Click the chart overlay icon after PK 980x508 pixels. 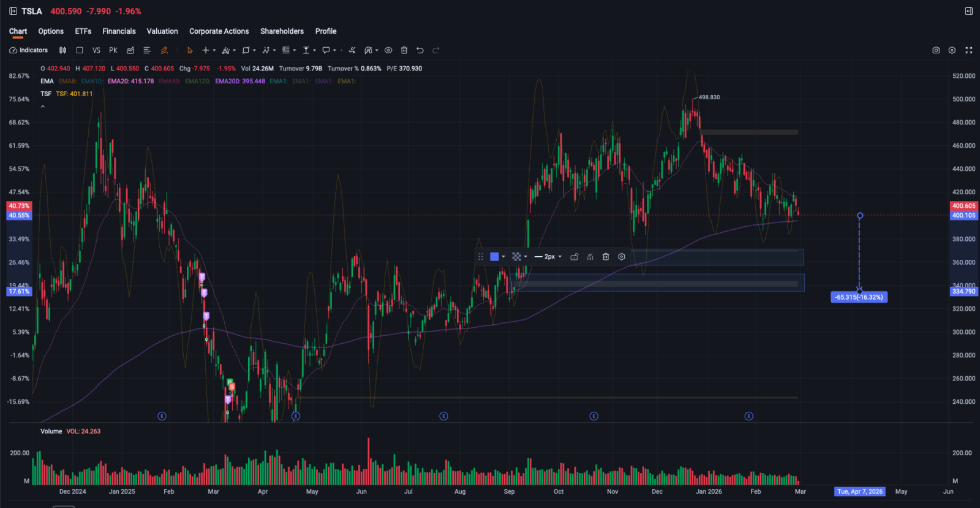click(x=130, y=50)
